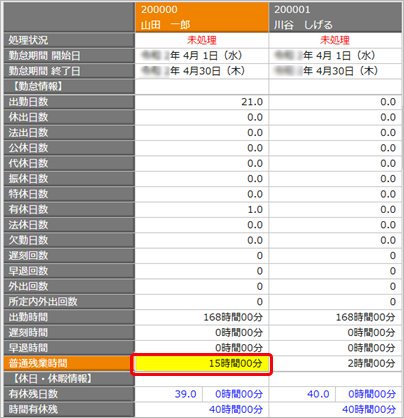Click the 処理状況 row header

(x=69, y=40)
